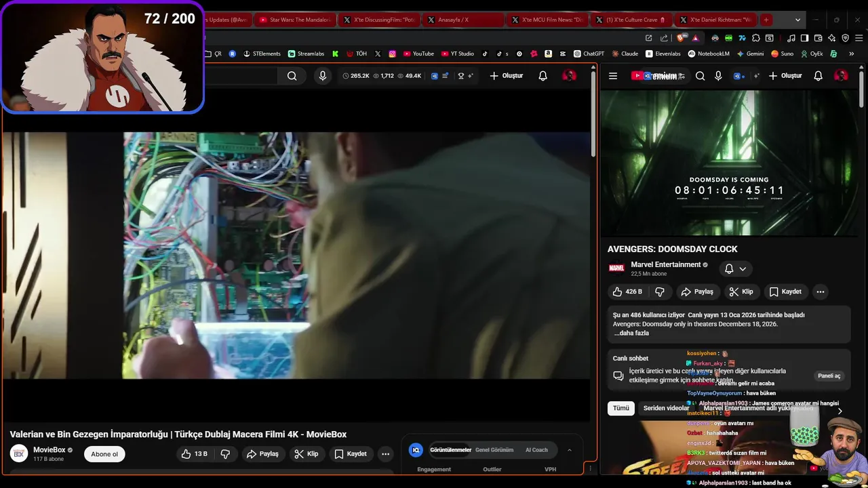The width and height of the screenshot is (868, 488).
Task: Like the Avengers Doomsday Clock stream (426 B)
Action: point(627,291)
